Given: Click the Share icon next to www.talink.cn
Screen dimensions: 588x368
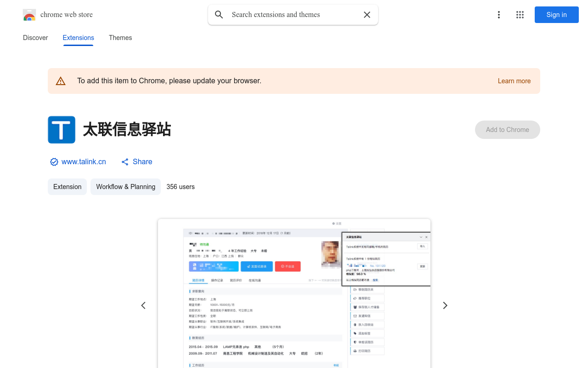Looking at the screenshot, I should pos(124,162).
